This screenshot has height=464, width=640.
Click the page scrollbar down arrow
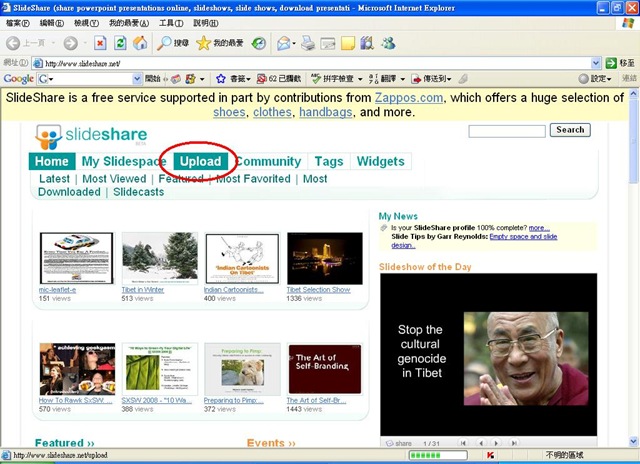coord(633,442)
